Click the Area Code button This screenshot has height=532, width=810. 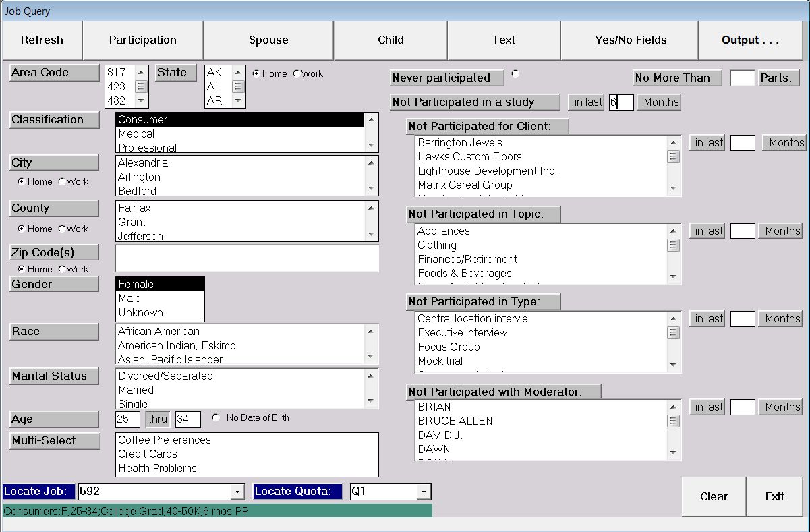55,73
